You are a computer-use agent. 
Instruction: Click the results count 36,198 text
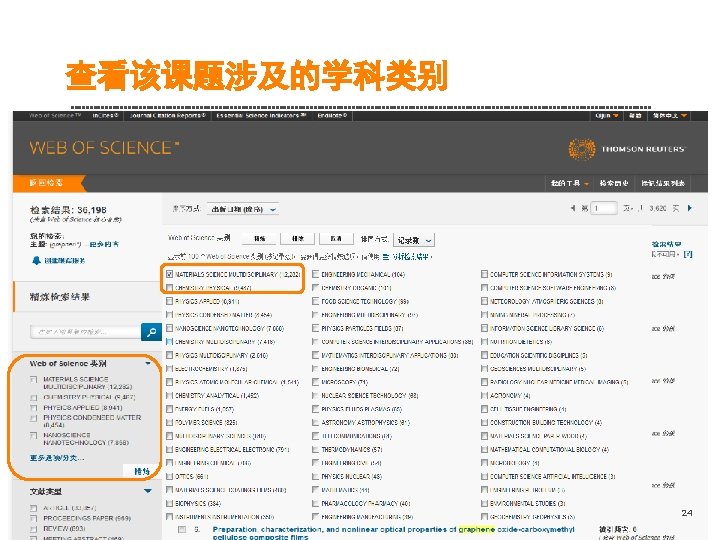point(68,210)
